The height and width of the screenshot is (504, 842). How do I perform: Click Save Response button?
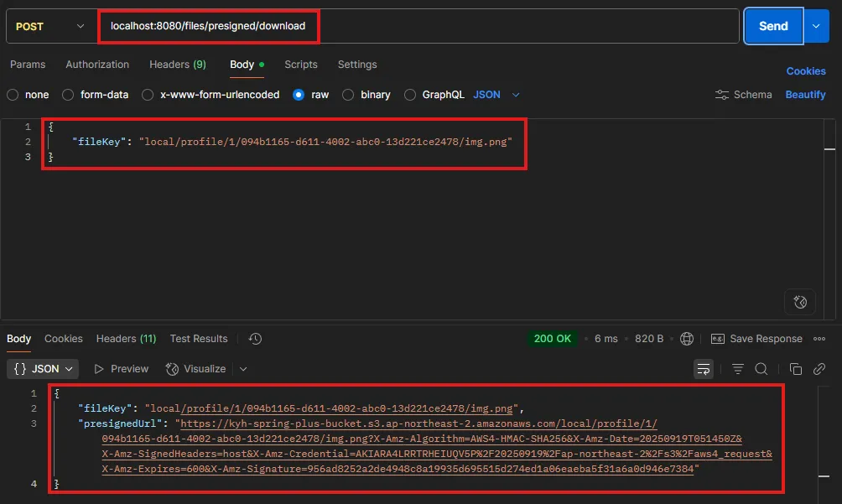(756, 339)
